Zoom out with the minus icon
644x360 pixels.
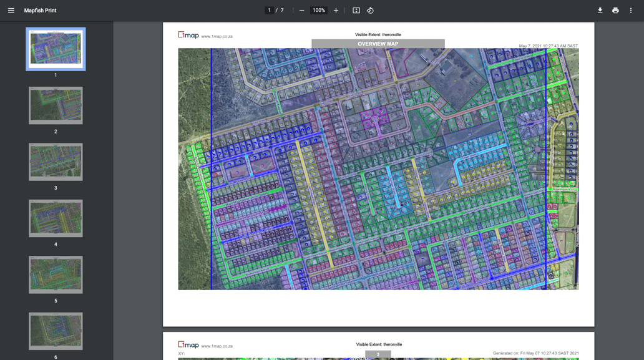[301, 11]
